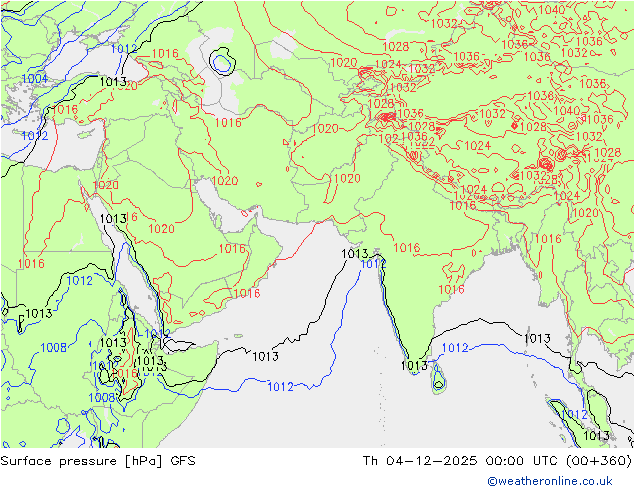Image resolution: width=634 pixels, height=490 pixels.
Task: Click the blue 1012 label in Sahel region
Action: tap(80, 281)
